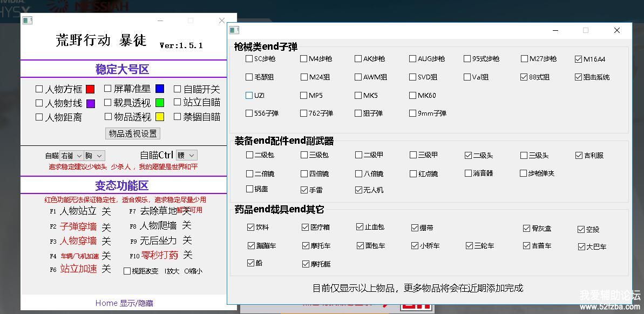Enable the M4步枪 checkbox
This screenshot has height=314, width=644.
click(x=303, y=59)
